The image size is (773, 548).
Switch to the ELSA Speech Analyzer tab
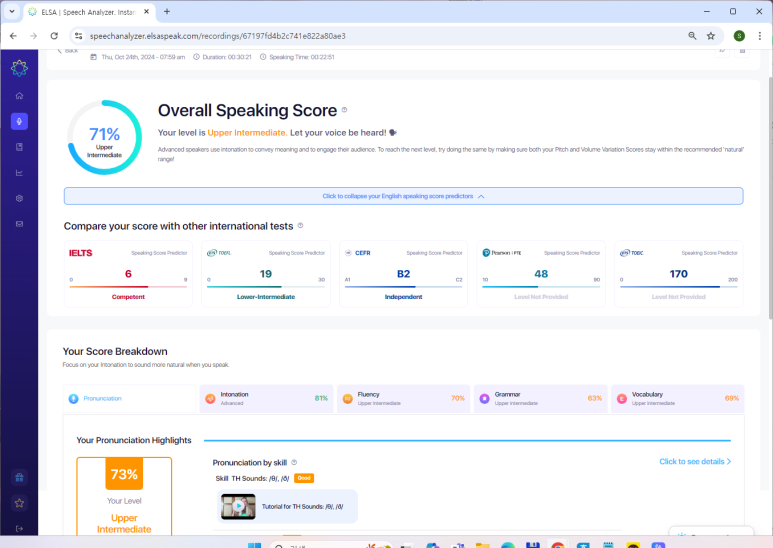89,12
